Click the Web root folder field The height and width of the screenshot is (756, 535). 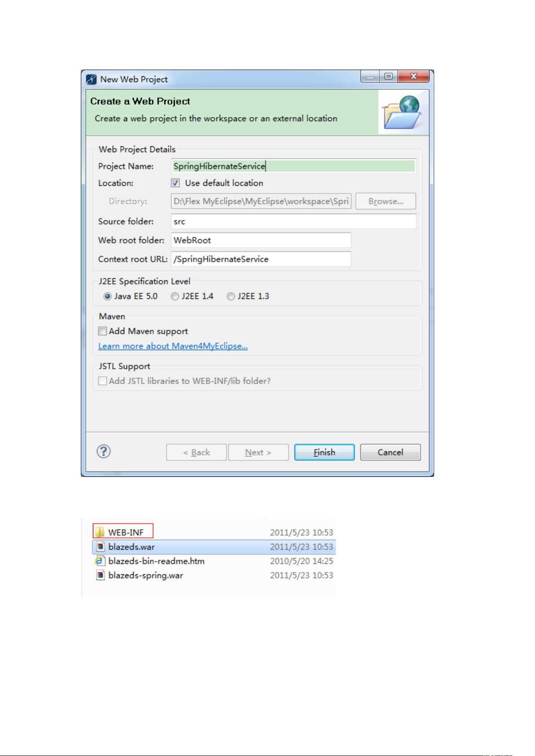coord(261,240)
